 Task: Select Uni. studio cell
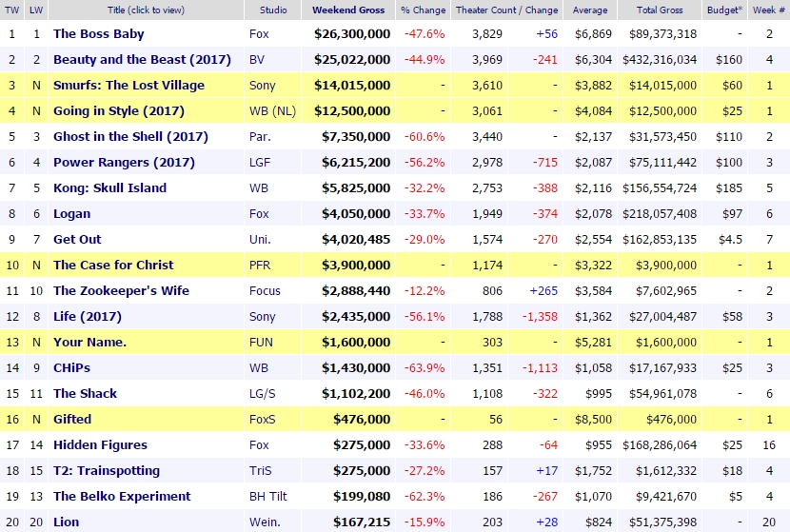click(260, 239)
